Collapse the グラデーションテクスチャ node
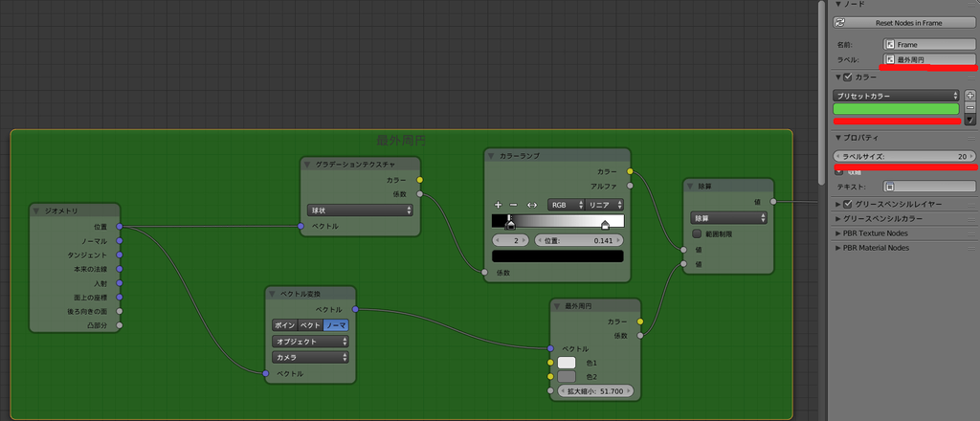 307,165
